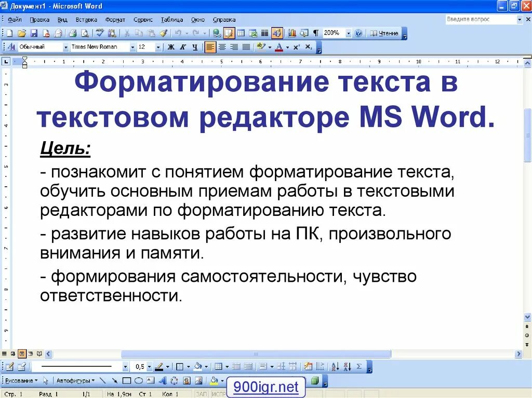Toggle show paragraph marks (¶)

(x=316, y=33)
